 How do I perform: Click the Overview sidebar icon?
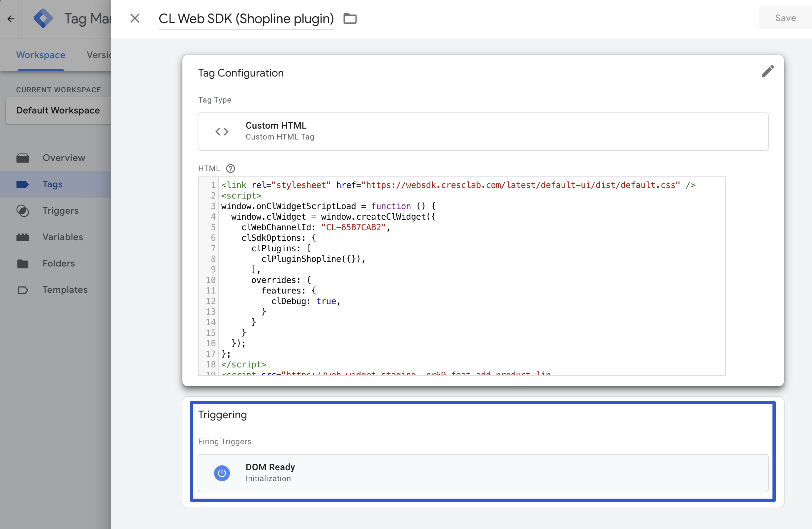pos(23,158)
